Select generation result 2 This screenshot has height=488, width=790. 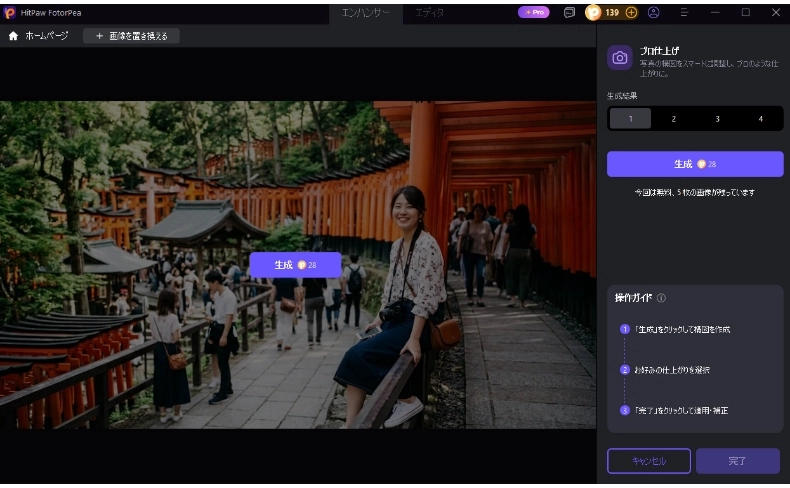coord(674,119)
